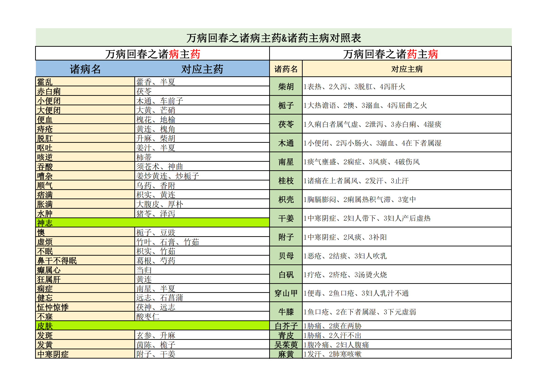Click the herb name cell 附子
Viewport: 555px width, 392px height.
click(x=286, y=237)
